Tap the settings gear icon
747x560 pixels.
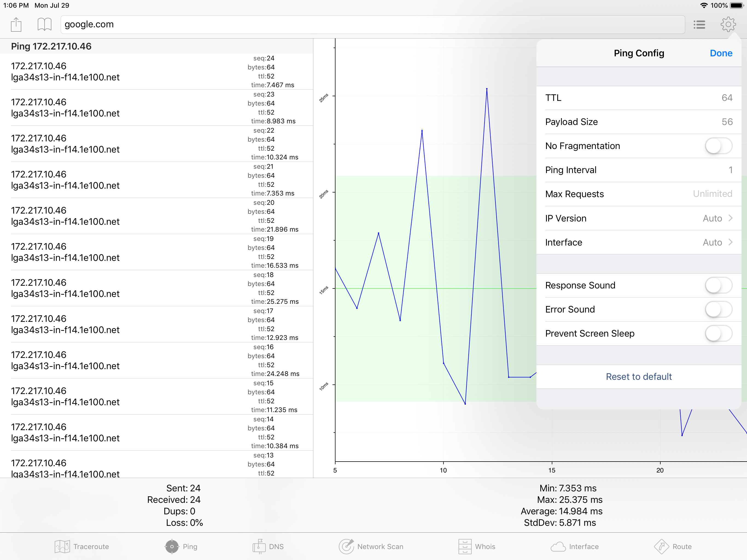tap(728, 25)
